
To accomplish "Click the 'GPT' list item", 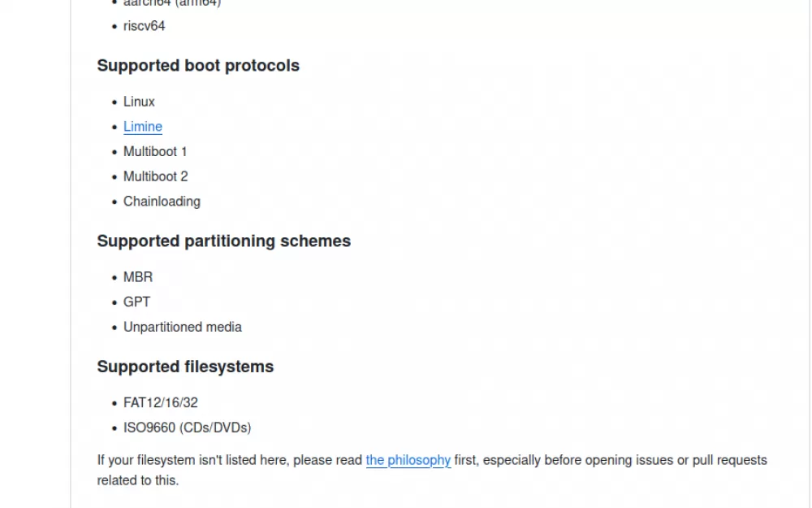I will [136, 302].
